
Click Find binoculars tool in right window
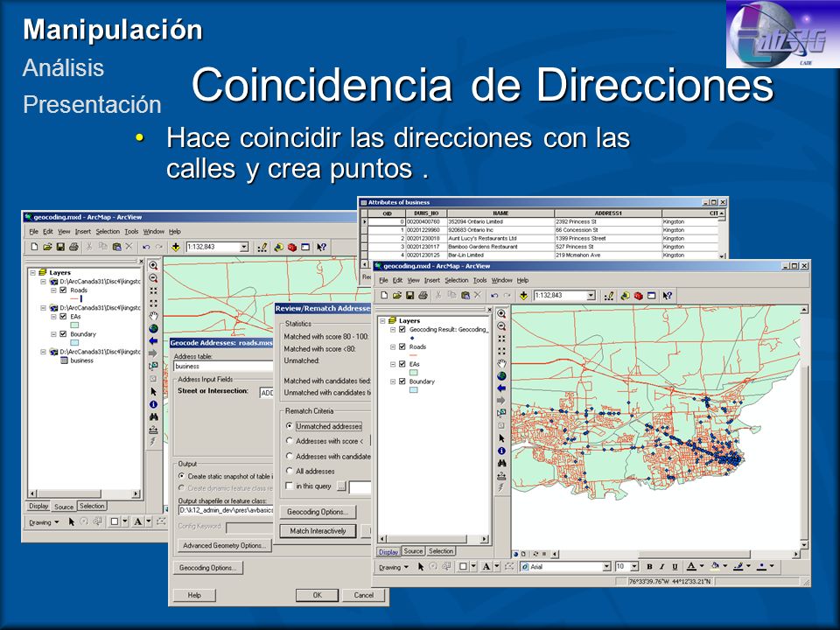pyautogui.click(x=501, y=463)
